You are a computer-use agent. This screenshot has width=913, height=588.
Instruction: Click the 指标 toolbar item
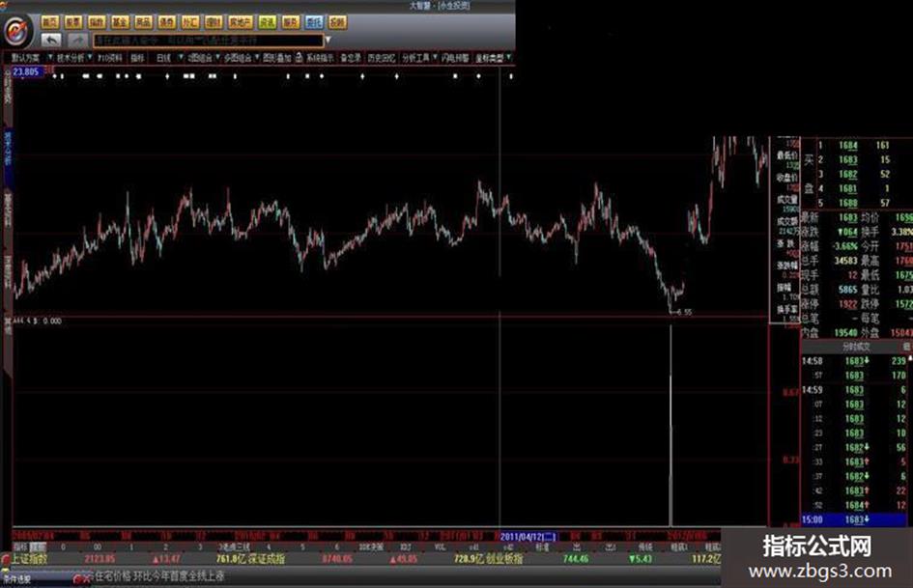click(137, 58)
